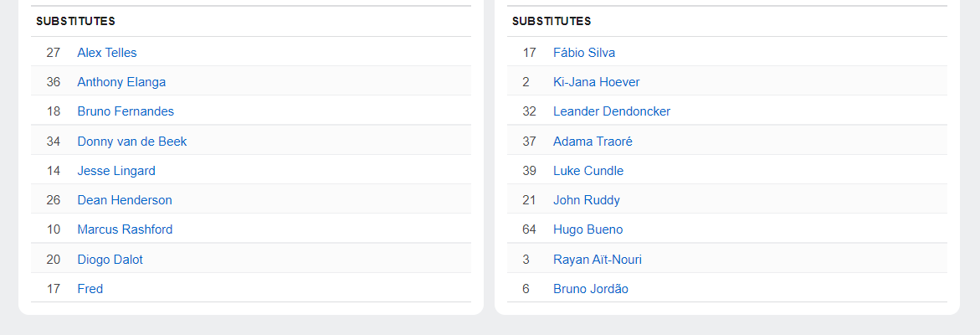This screenshot has height=335, width=980.
Task: Open Hugo Bueno player page
Action: pyautogui.click(x=588, y=229)
